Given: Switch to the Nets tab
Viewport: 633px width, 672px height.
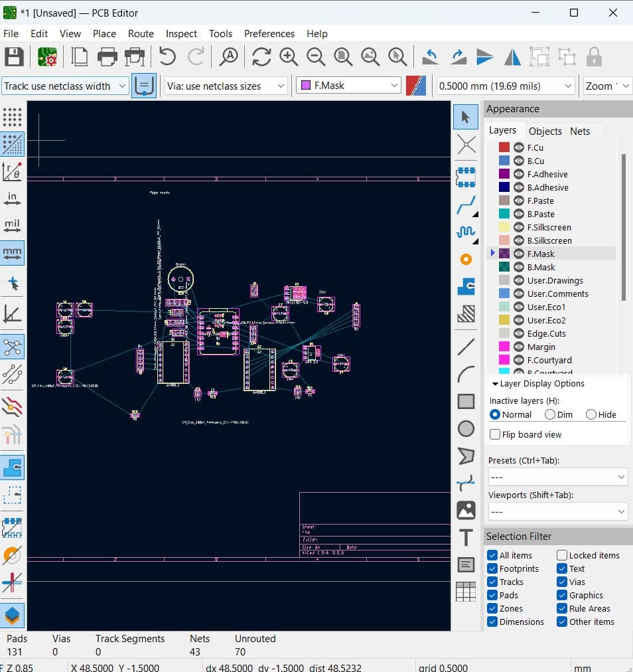Looking at the screenshot, I should tap(579, 131).
